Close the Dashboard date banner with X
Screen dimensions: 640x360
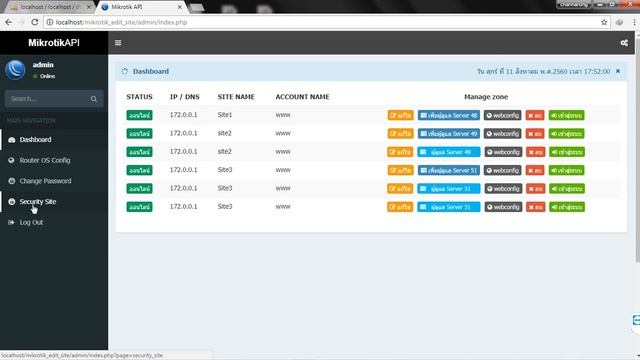[x=618, y=71]
